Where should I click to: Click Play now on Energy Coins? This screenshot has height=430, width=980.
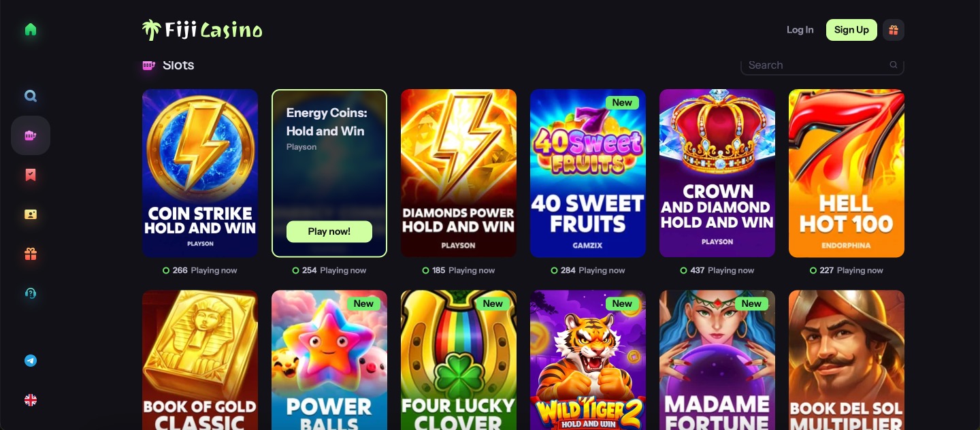[329, 231]
